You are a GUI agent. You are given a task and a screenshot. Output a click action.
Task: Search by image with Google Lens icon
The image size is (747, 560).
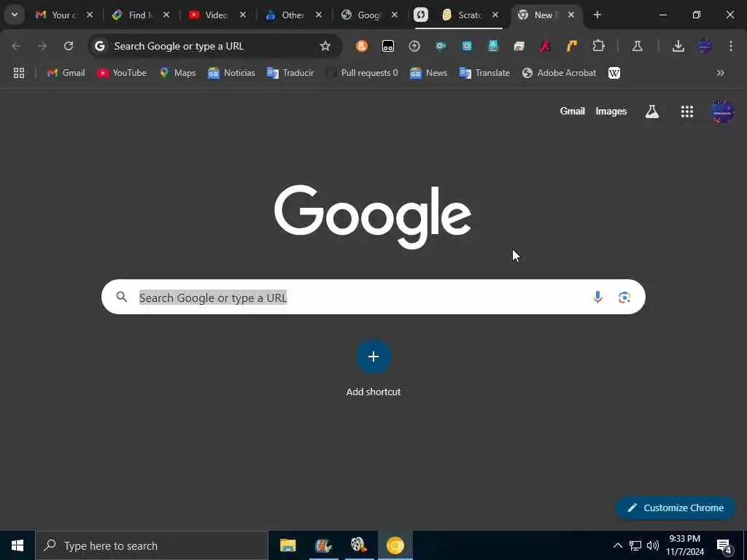pyautogui.click(x=624, y=297)
